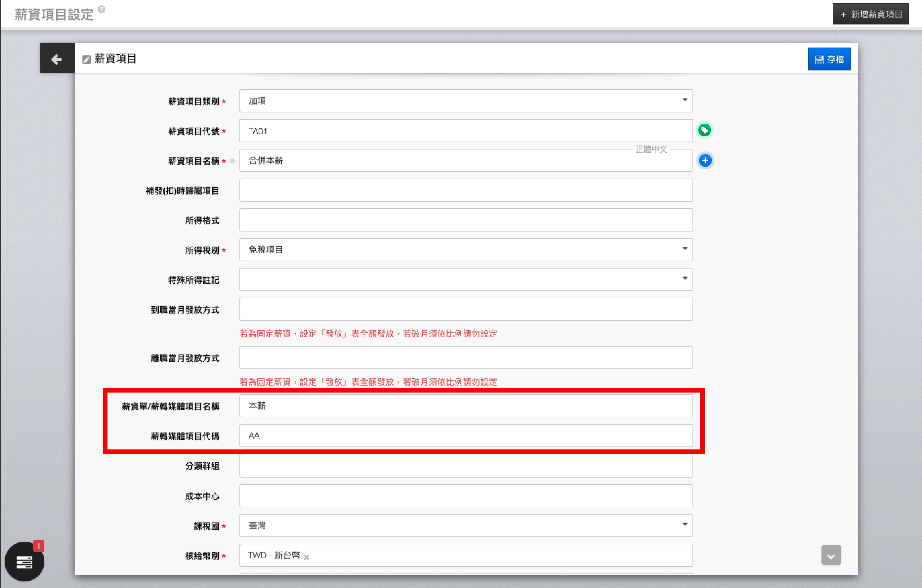Click the 薪資項目名稱 text field

pos(437,161)
